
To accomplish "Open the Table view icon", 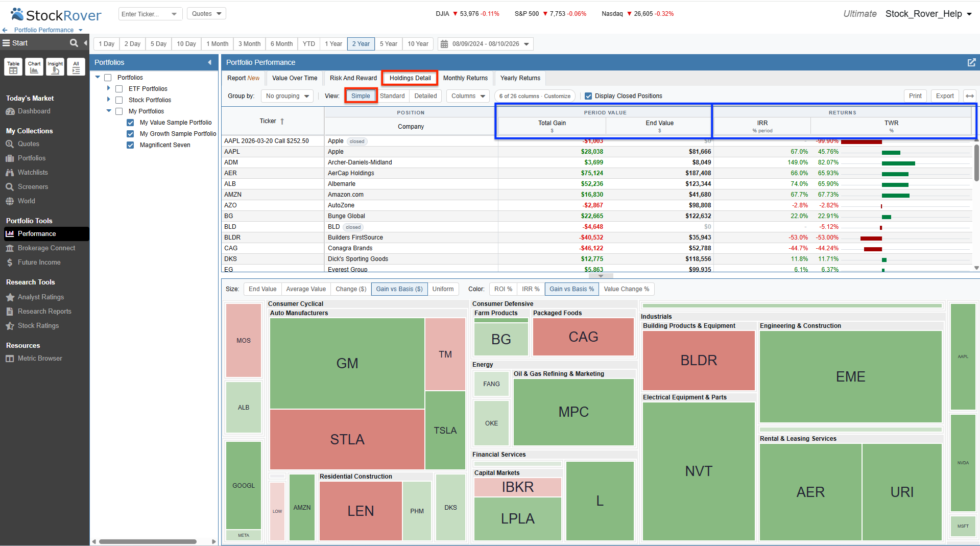I will (13, 67).
